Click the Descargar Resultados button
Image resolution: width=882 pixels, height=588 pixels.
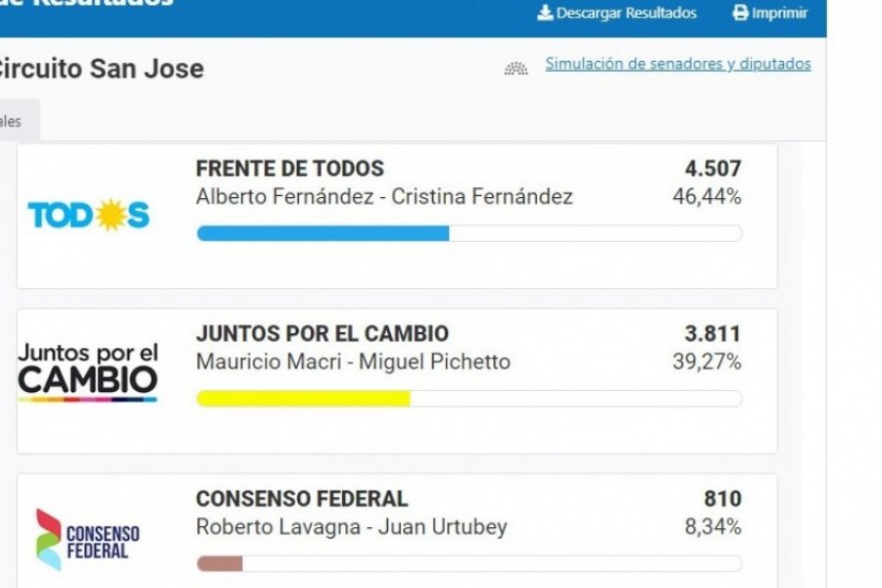pos(617,13)
